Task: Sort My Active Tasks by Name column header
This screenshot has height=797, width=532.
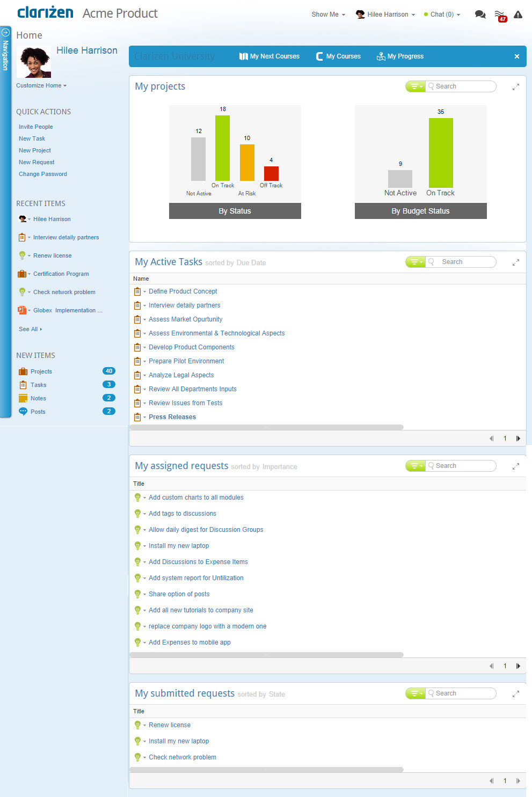Action: (x=141, y=279)
